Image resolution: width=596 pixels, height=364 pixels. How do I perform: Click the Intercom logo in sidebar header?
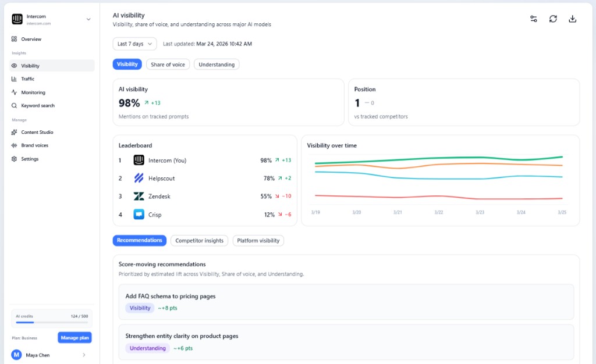(17, 19)
